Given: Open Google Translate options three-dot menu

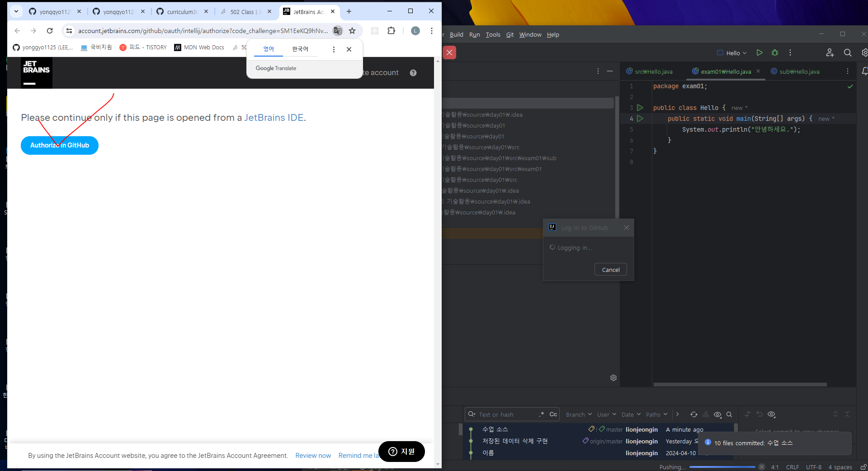Looking at the screenshot, I should pyautogui.click(x=334, y=49).
